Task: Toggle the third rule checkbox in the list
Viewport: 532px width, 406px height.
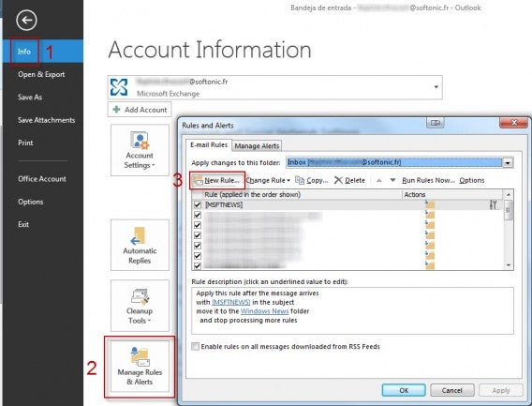Action: (x=198, y=225)
